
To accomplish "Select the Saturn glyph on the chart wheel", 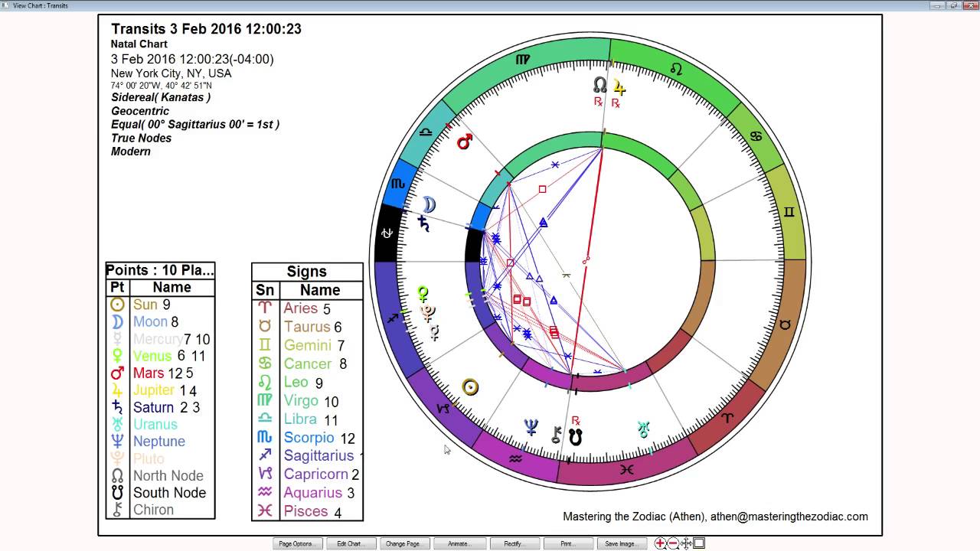I will tap(423, 223).
